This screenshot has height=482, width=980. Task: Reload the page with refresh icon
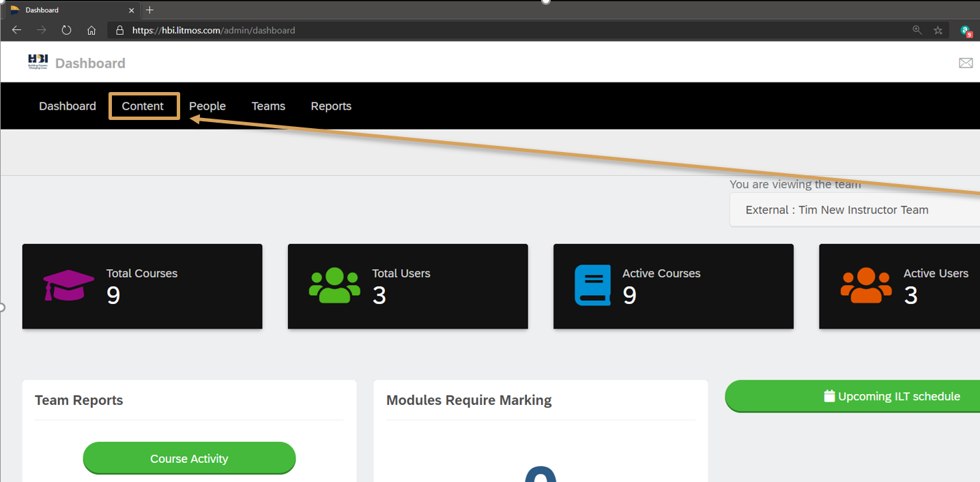coord(66,30)
